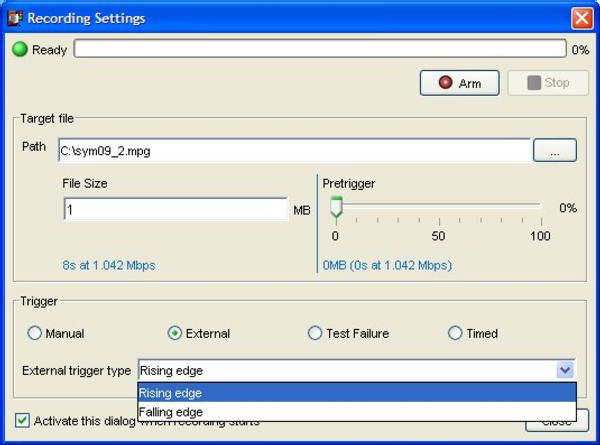The height and width of the screenshot is (445, 600).
Task: Click the Pretrigger slider handle
Action: point(336,208)
